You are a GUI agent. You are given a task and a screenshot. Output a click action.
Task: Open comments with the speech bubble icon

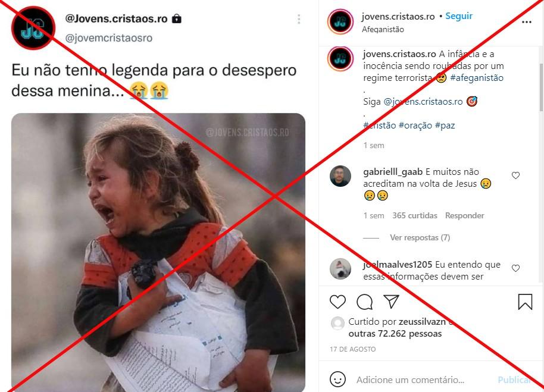[x=365, y=302]
